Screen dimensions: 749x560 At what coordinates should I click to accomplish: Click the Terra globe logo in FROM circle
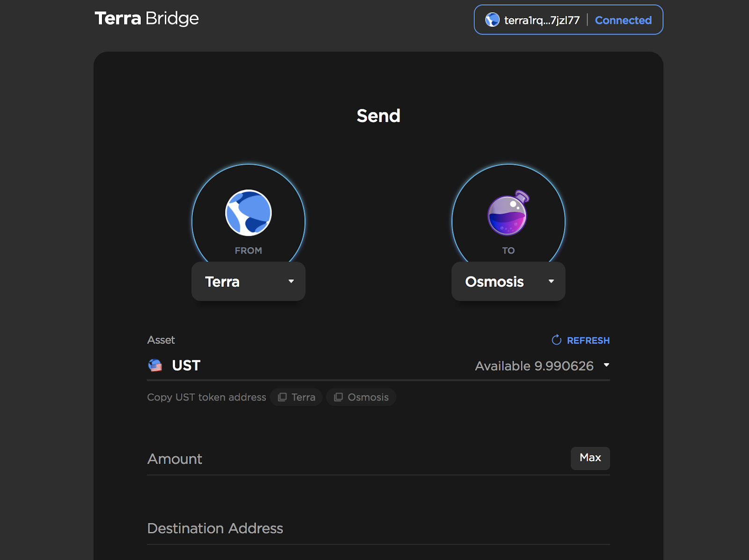click(x=249, y=213)
